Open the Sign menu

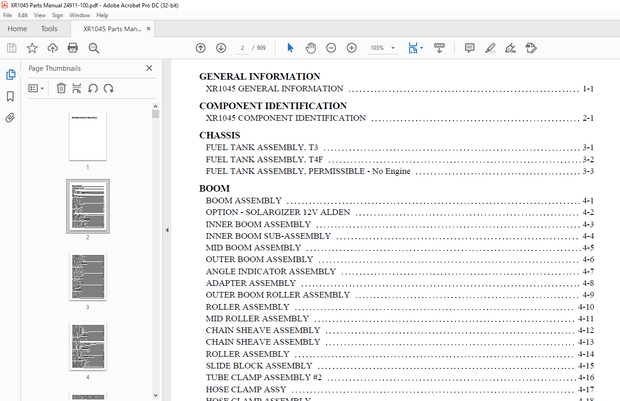[x=57, y=15]
